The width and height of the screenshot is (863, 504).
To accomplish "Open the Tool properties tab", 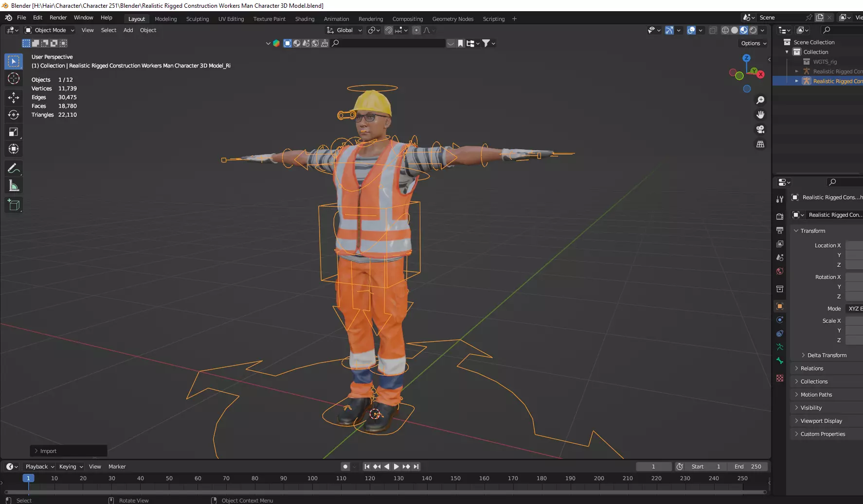I will click(780, 199).
